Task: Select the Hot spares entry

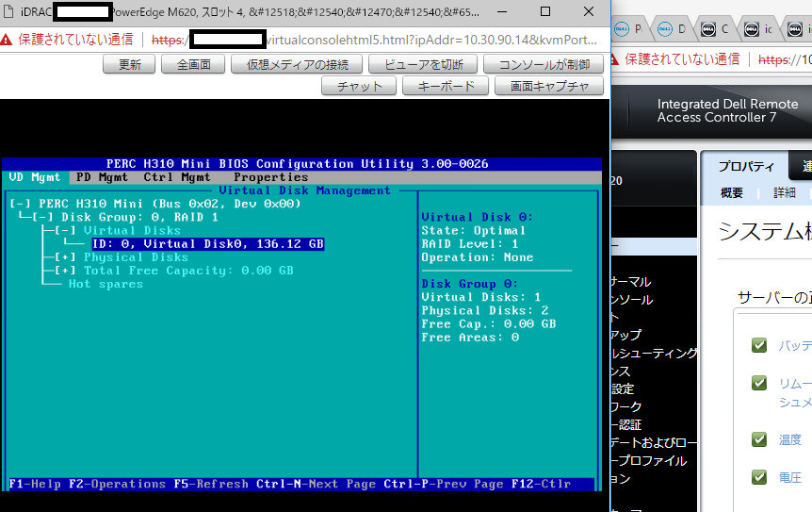Action: click(106, 284)
